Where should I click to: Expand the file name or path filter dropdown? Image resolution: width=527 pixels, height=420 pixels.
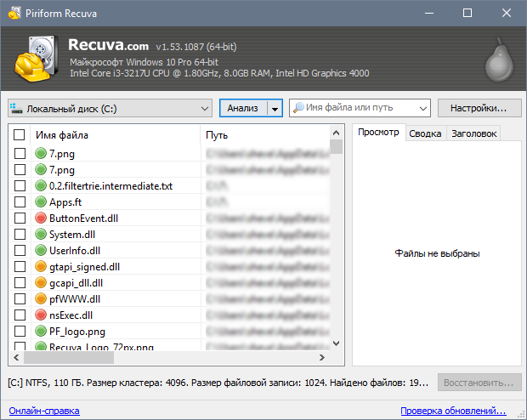[423, 108]
